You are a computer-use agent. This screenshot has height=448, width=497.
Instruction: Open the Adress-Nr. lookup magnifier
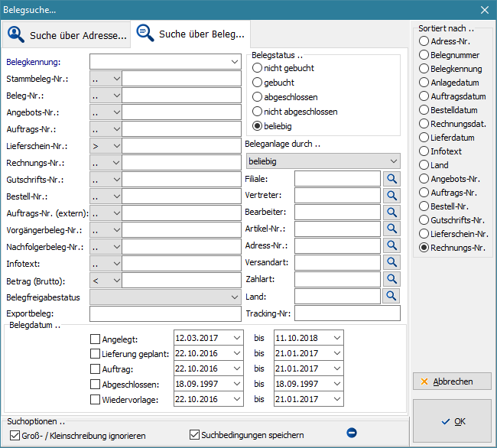coord(391,245)
